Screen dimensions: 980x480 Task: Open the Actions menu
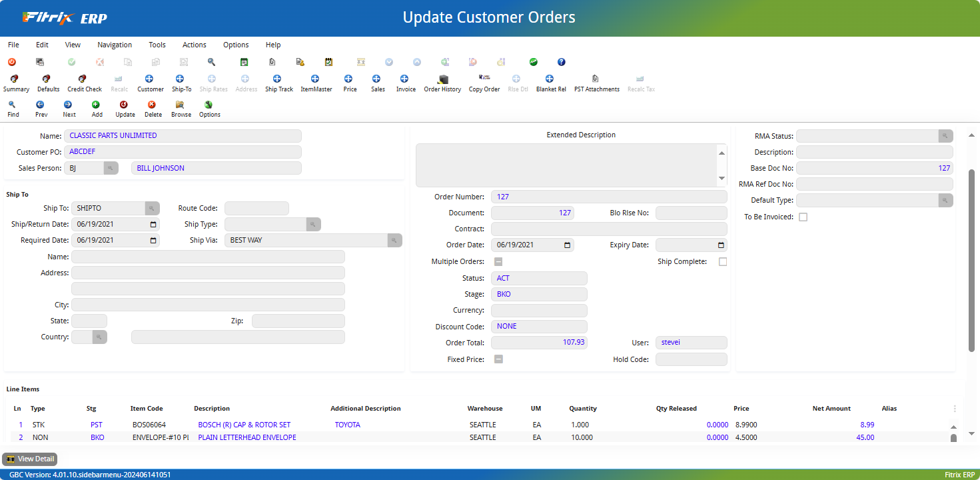(194, 45)
